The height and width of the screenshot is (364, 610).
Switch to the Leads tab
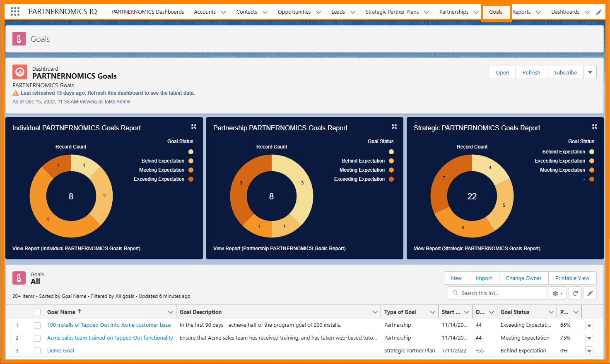(x=338, y=12)
